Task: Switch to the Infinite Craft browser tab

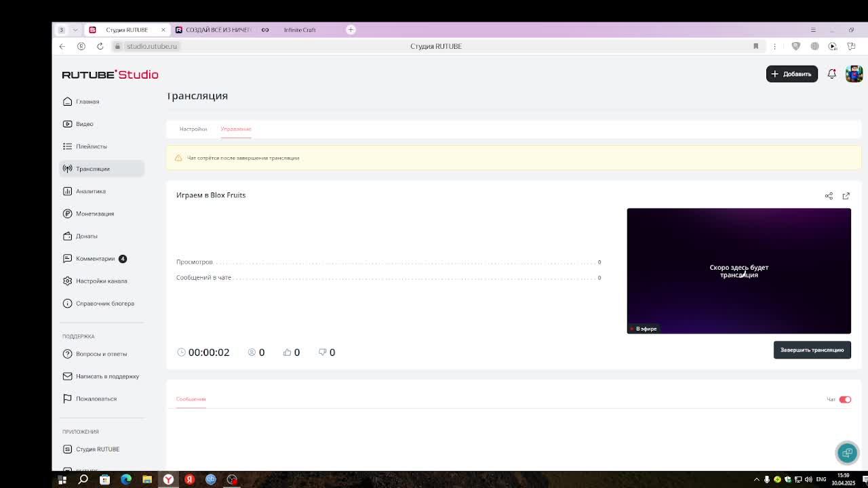Action: point(300,30)
